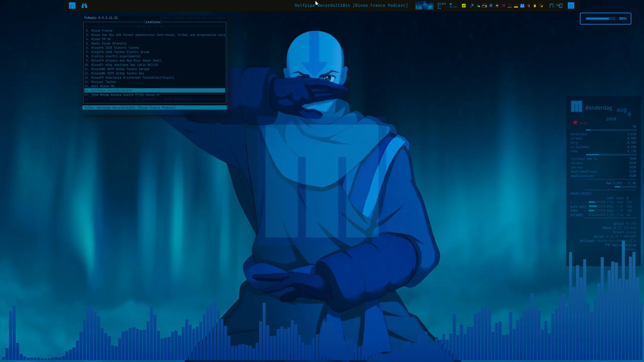
Task: Click the Kernel 6.18.39-1-MANJARO line
Action: 615,237
